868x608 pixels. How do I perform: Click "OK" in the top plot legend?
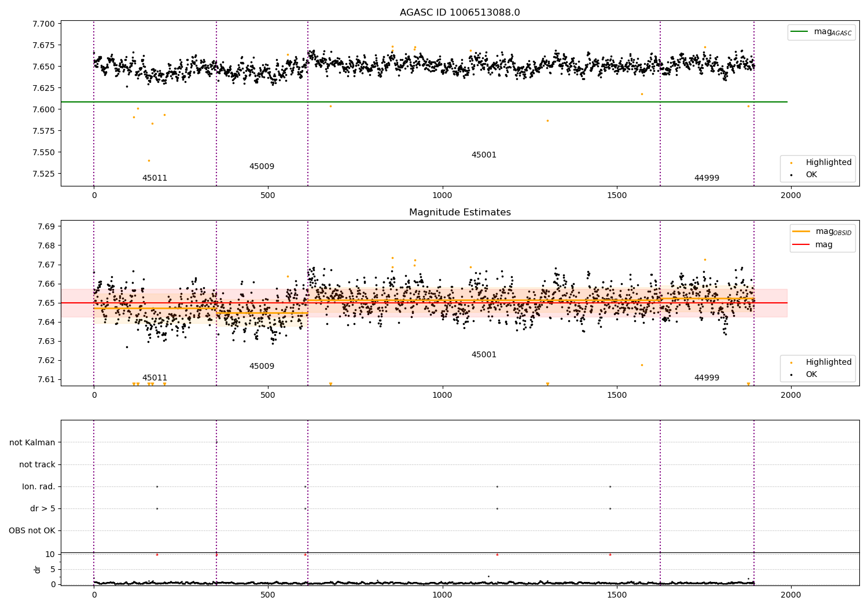(811, 174)
